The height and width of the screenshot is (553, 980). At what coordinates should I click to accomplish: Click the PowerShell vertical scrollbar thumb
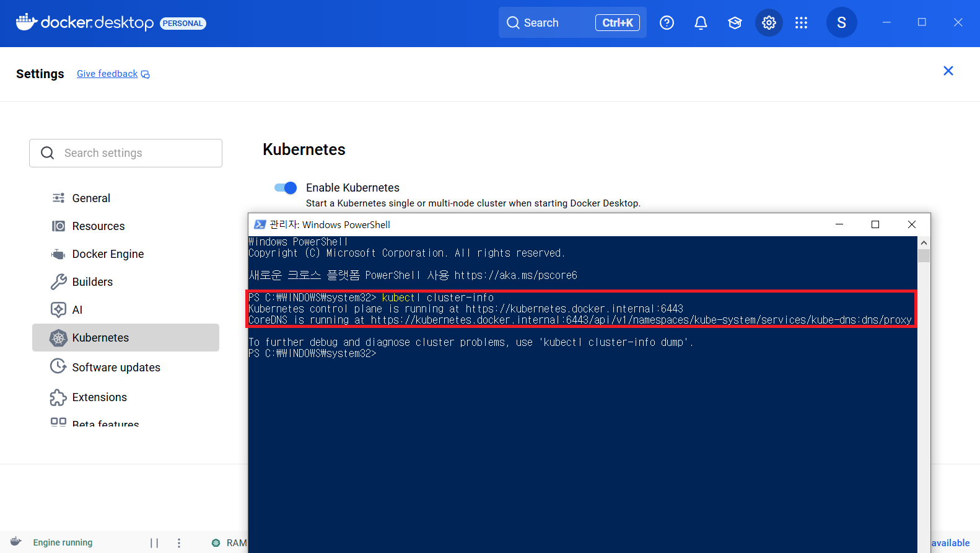coord(924,255)
